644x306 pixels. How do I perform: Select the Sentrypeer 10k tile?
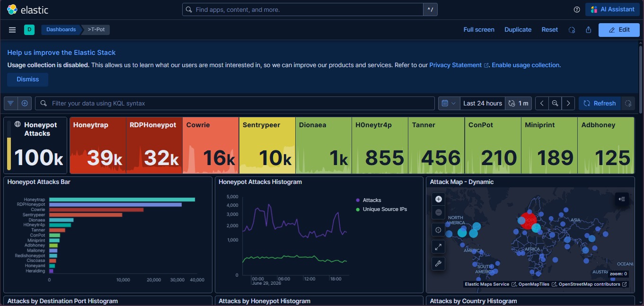click(267, 146)
